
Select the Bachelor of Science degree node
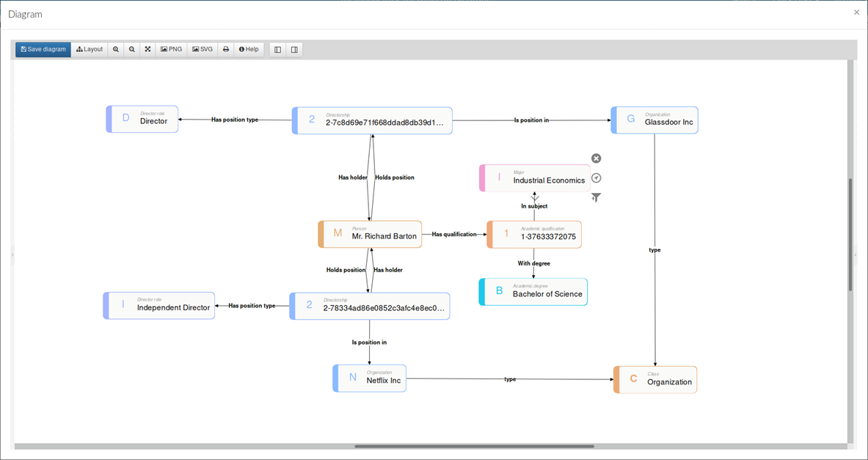click(x=533, y=292)
